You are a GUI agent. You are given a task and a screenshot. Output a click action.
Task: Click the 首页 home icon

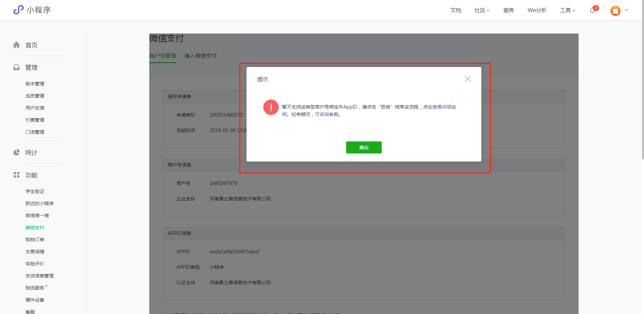16,45
